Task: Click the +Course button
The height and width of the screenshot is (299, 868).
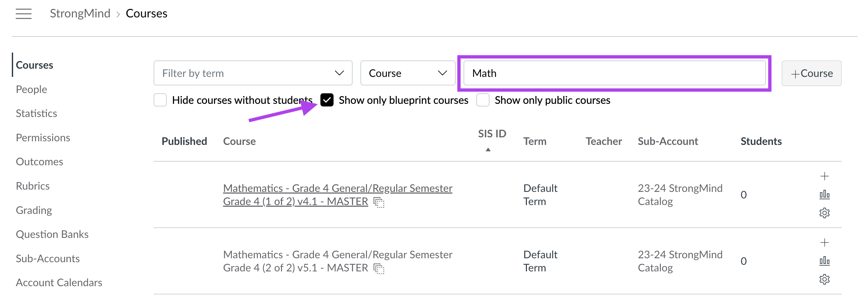Action: coord(811,73)
